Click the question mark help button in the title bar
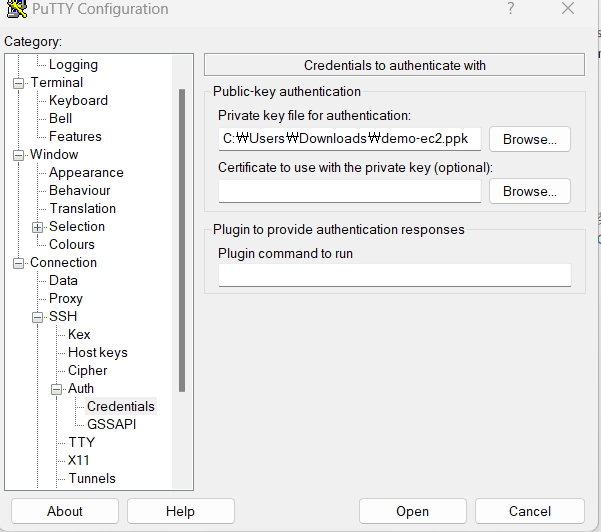601x532 pixels. (511, 8)
